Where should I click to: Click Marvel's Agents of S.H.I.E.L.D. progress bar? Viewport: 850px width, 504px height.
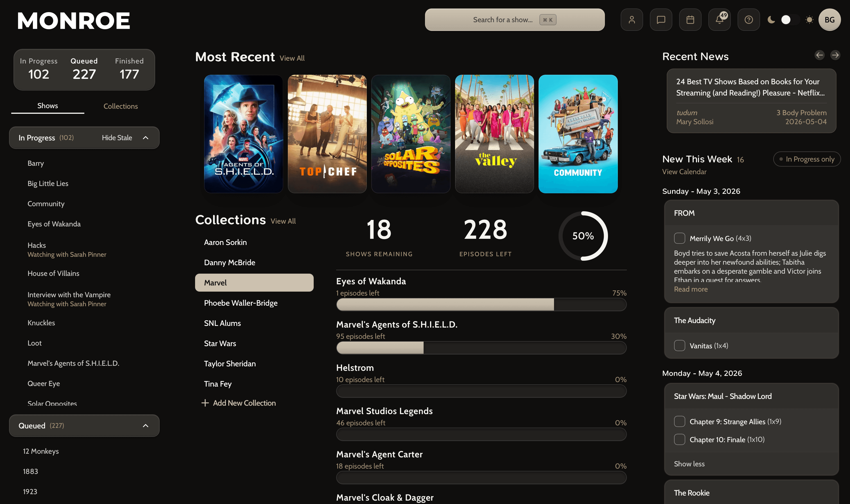pos(481,348)
